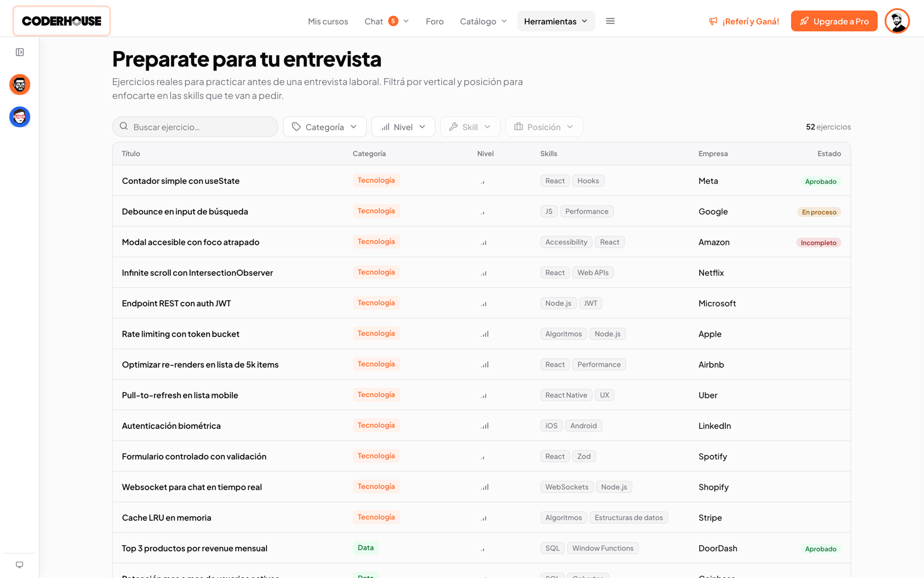The height and width of the screenshot is (578, 924).
Task: Expand the Herramientas menu
Action: pyautogui.click(x=556, y=21)
